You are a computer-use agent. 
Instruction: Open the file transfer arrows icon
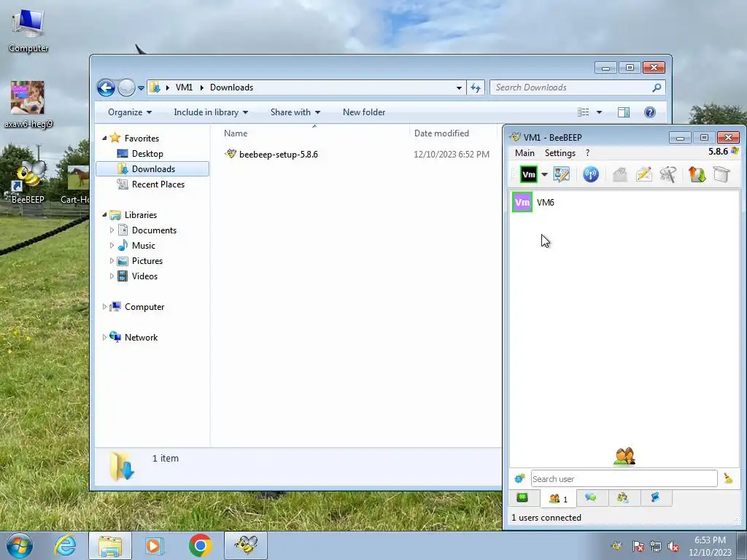coord(697,174)
